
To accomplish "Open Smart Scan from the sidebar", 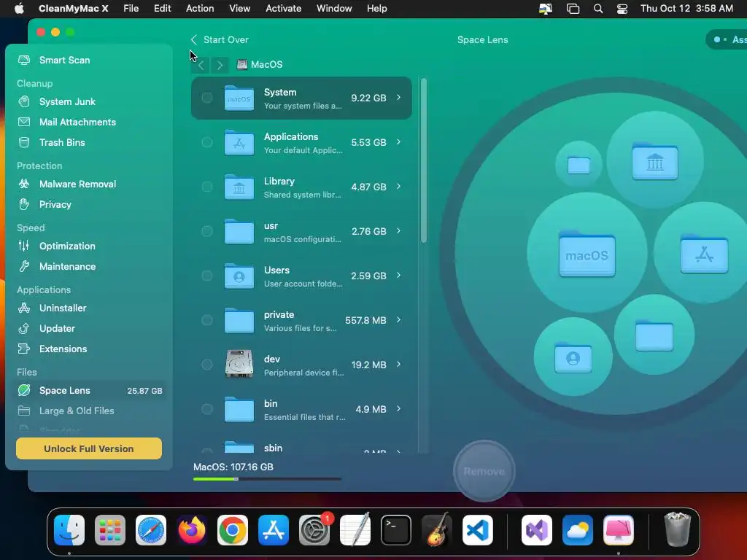I will (64, 60).
